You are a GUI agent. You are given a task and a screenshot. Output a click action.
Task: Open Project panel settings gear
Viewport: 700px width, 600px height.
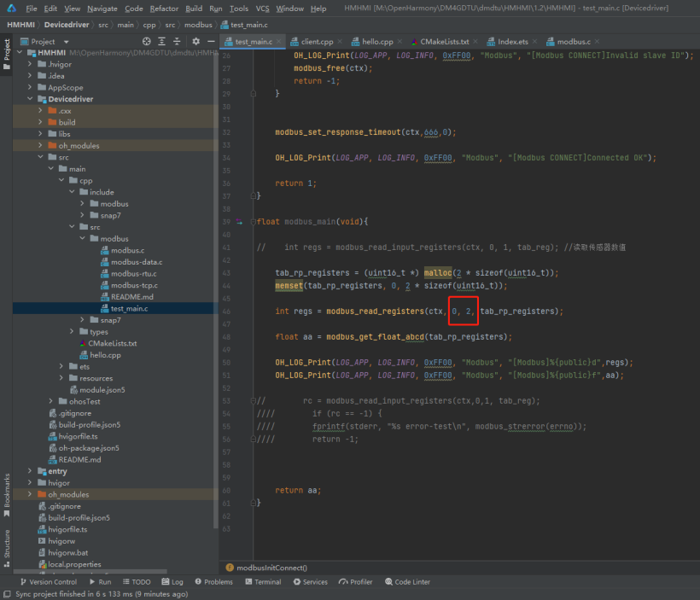tap(196, 42)
